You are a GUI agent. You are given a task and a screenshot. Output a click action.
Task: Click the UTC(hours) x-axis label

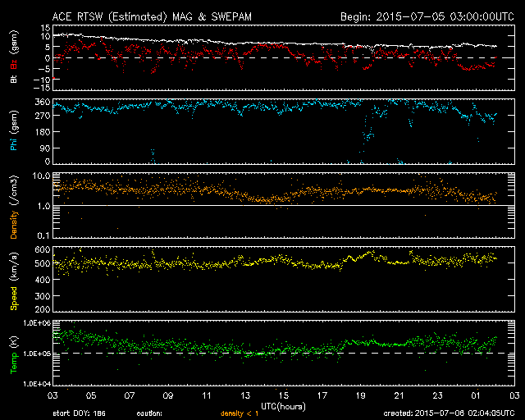click(284, 406)
